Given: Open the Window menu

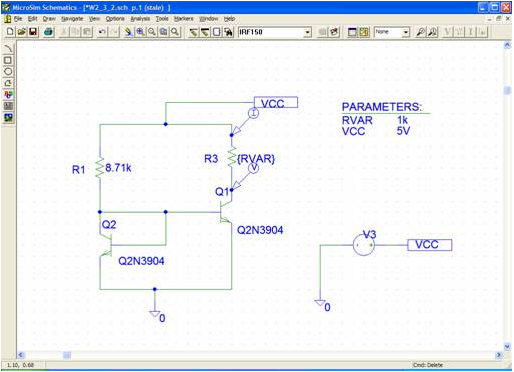Looking at the screenshot, I should point(209,19).
